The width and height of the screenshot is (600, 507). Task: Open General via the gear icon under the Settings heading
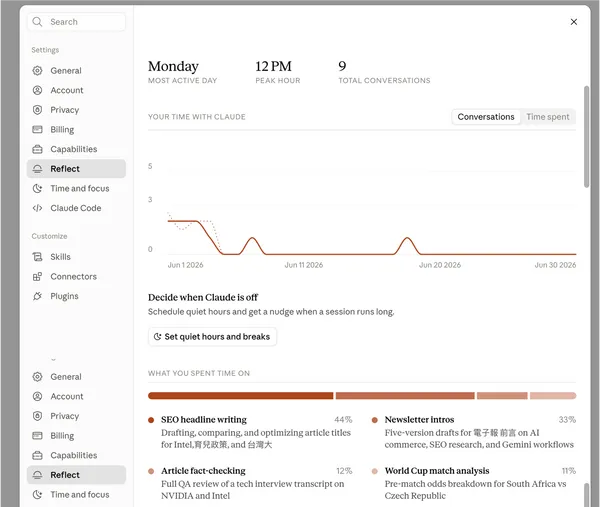[x=37, y=70]
